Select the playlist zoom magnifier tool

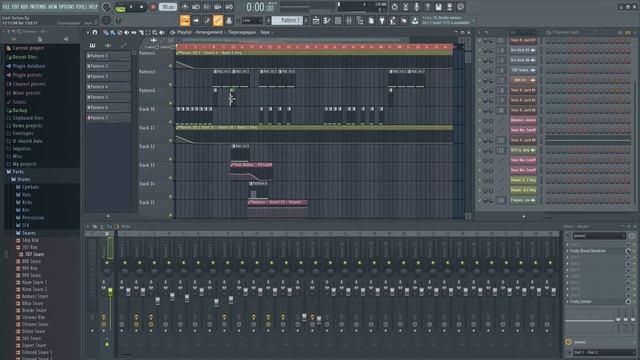click(x=155, y=32)
